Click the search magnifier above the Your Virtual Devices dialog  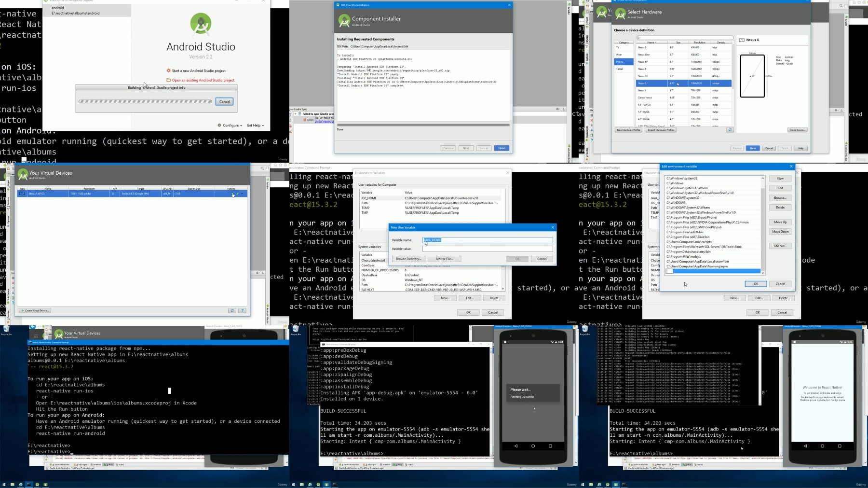(262, 168)
